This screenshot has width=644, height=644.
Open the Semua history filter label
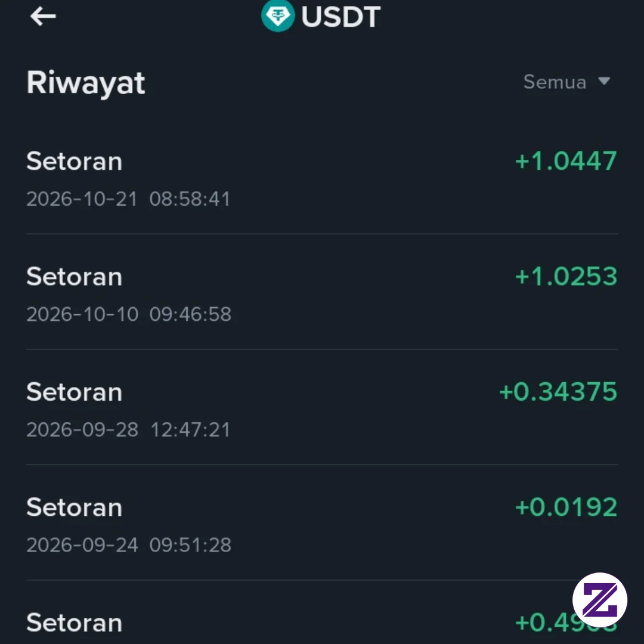pos(555,82)
